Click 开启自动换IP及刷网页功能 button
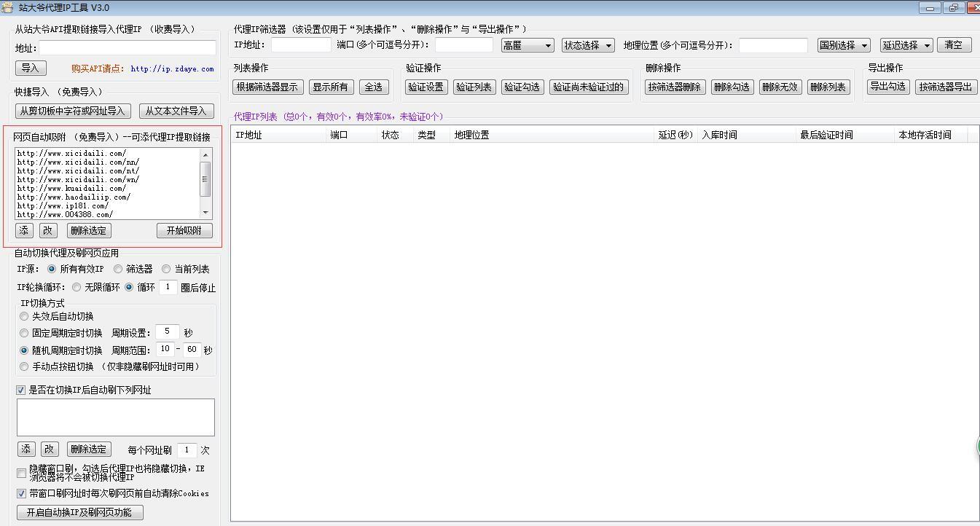This screenshot has width=980, height=526. click(79, 512)
